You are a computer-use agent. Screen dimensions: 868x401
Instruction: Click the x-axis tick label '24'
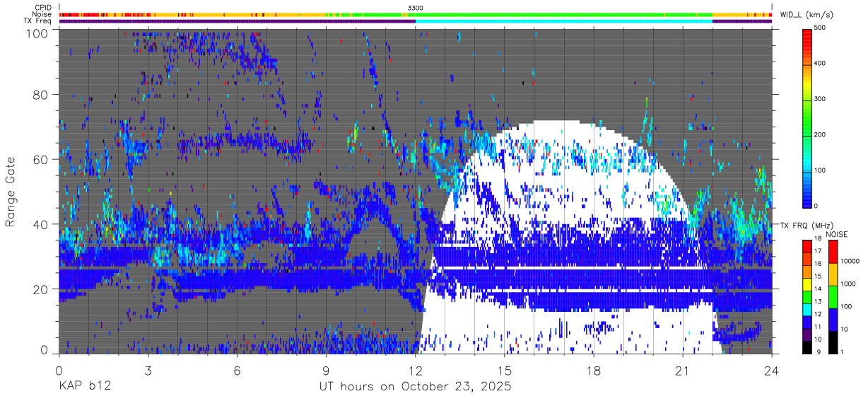point(772,371)
